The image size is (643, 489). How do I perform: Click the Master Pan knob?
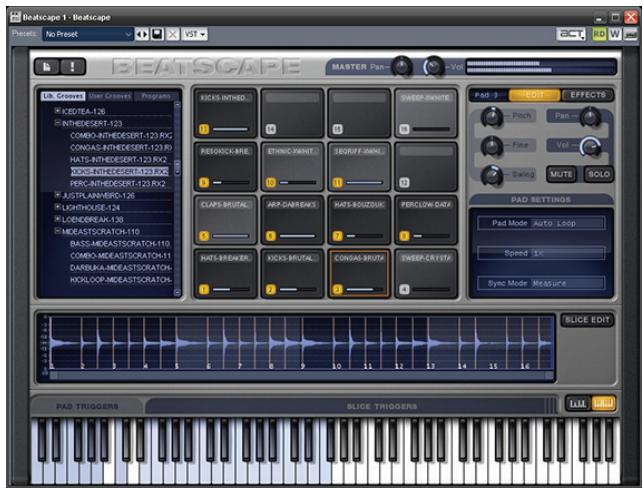402,66
